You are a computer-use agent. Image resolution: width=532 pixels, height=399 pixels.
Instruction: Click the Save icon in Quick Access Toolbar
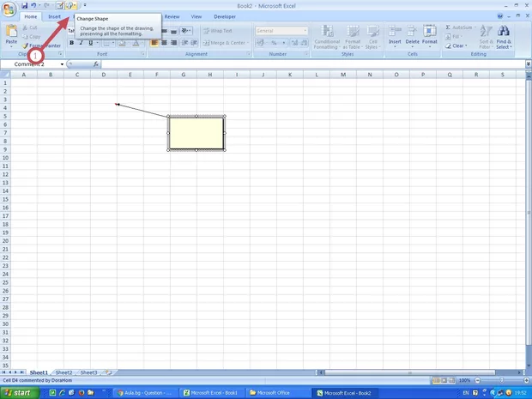click(x=24, y=5)
